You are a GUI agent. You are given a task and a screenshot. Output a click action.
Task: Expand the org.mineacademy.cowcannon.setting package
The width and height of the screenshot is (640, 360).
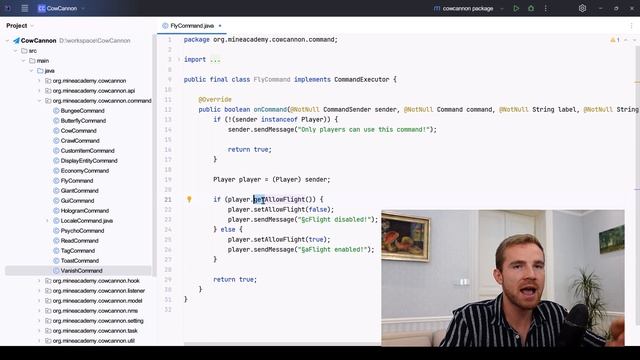click(x=40, y=321)
